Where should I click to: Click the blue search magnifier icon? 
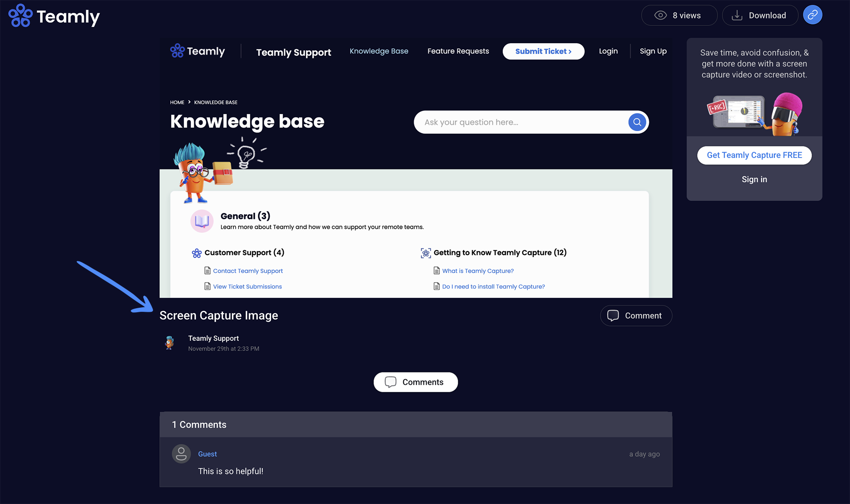(x=637, y=122)
